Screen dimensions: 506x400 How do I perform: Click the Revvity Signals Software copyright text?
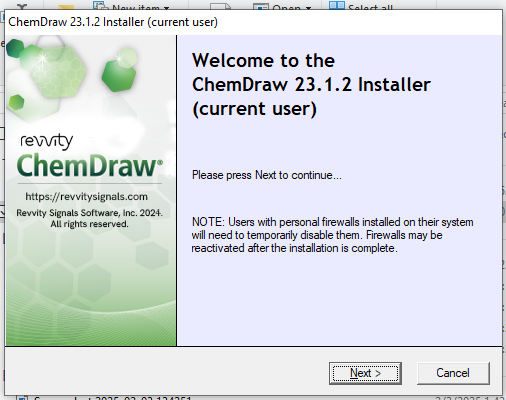pyautogui.click(x=89, y=218)
